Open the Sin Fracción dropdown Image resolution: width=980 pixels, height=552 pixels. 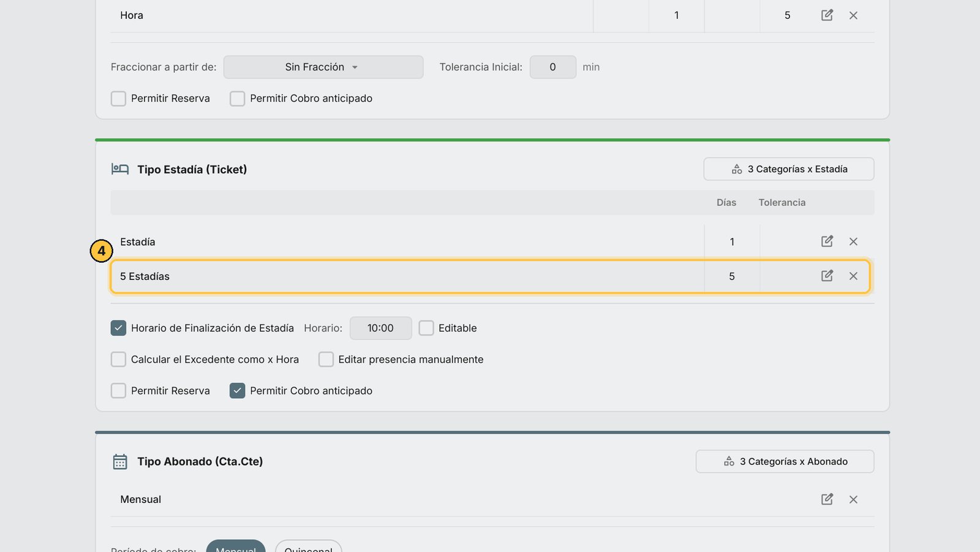click(323, 67)
